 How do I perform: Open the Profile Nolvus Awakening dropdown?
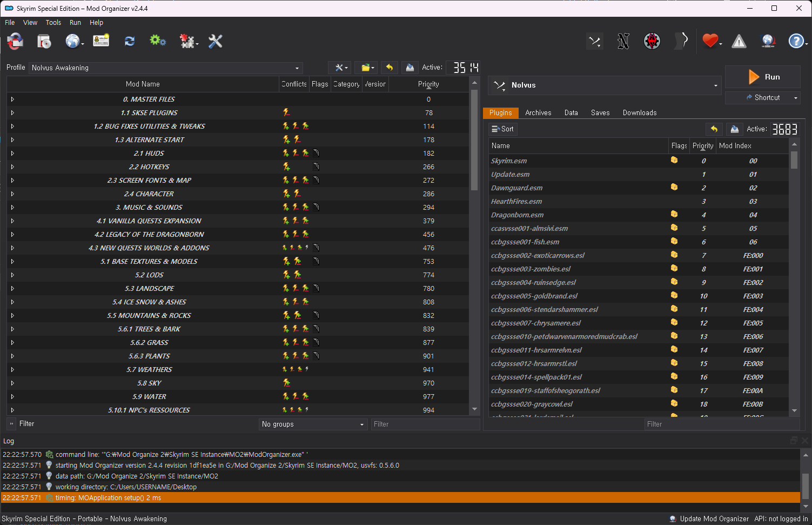(165, 68)
